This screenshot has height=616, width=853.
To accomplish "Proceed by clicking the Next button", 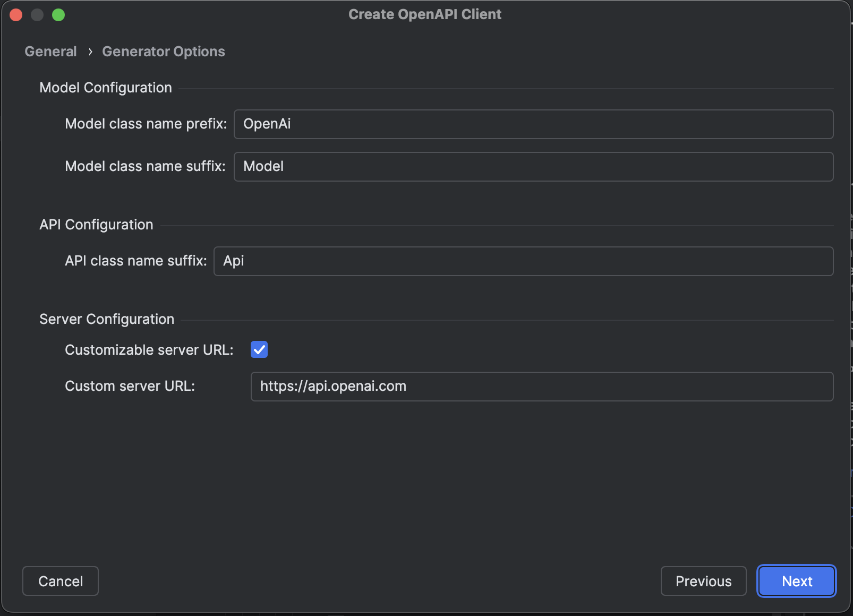I will [x=797, y=581].
